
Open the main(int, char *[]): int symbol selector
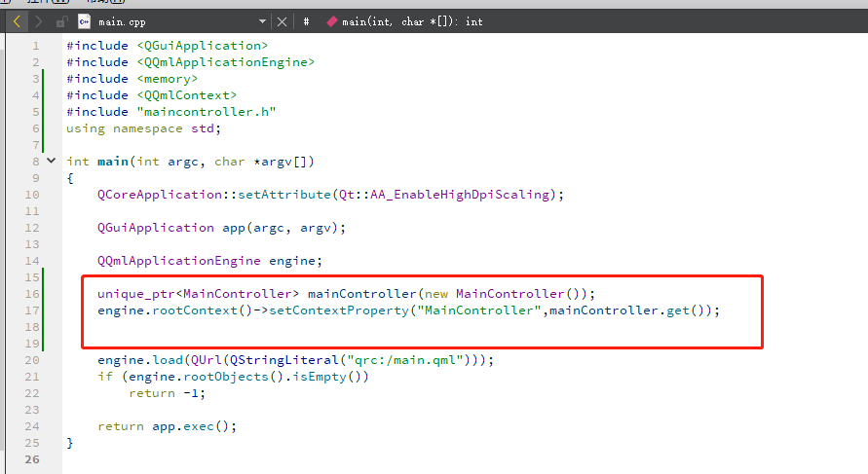tap(404, 21)
